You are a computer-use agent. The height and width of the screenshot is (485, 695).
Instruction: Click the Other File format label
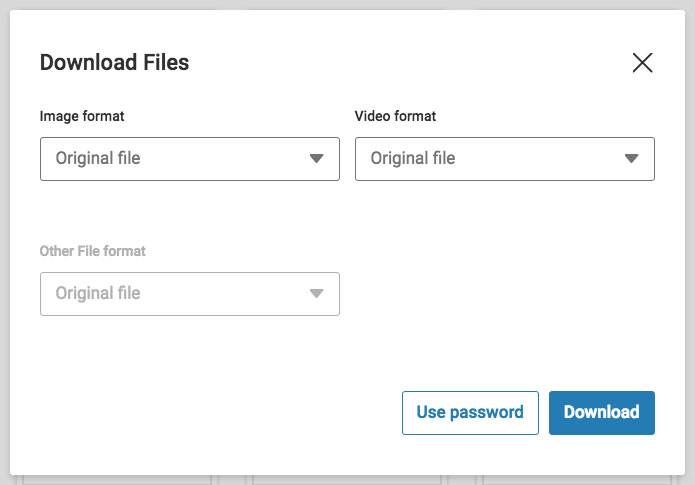tap(92, 251)
